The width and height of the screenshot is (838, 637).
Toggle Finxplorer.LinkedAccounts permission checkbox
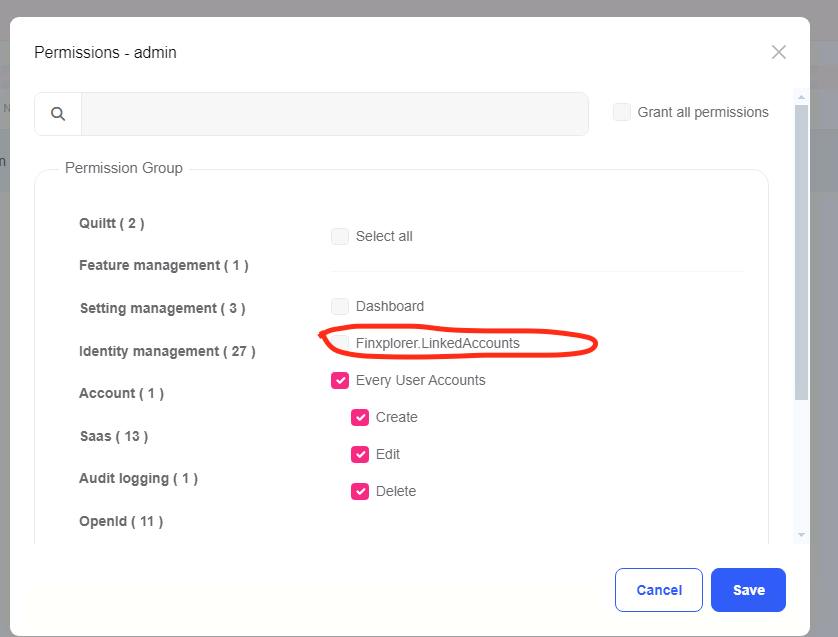(340, 343)
